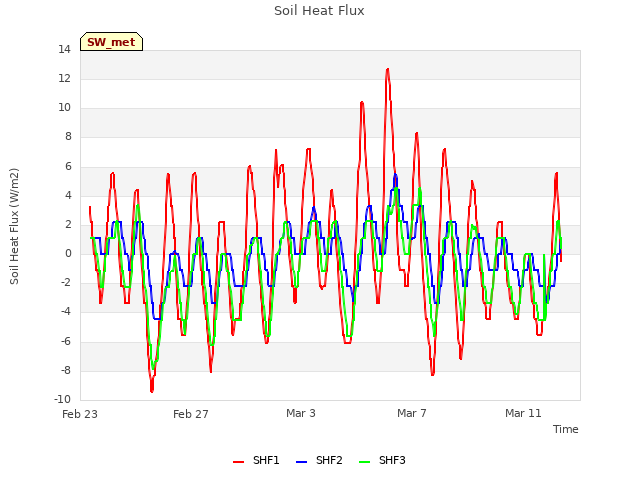This screenshot has height=480, width=640.
Task: Click the Mar 7 x-axis label
Action: point(412,413)
